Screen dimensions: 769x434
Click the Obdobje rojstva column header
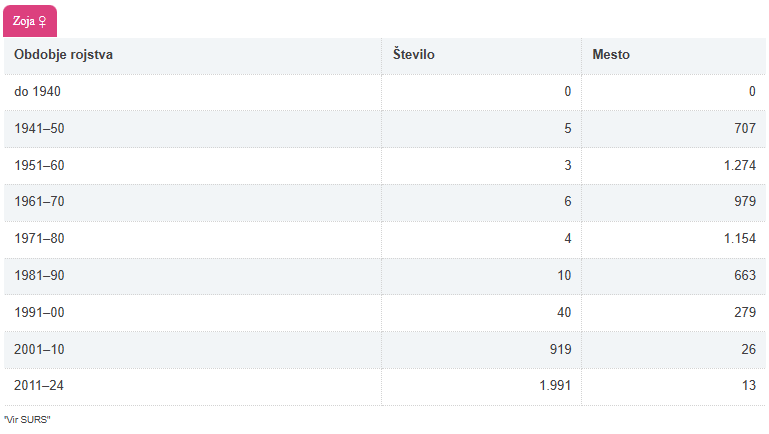click(63, 54)
